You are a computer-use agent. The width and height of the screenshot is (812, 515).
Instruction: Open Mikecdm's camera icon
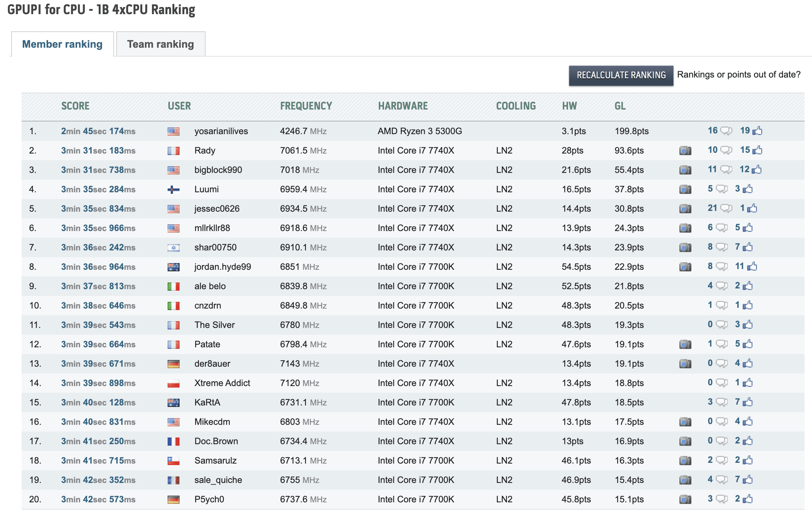point(685,422)
